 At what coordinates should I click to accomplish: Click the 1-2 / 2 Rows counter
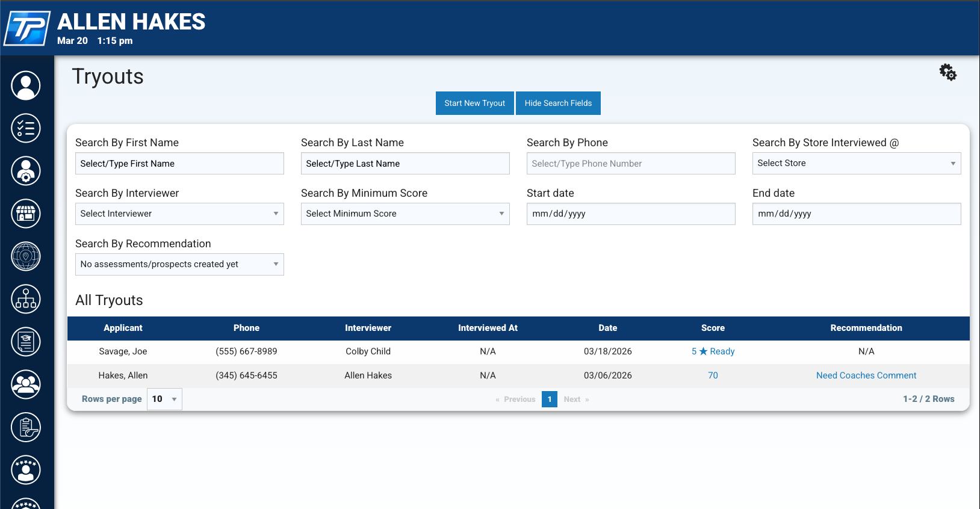[928, 399]
